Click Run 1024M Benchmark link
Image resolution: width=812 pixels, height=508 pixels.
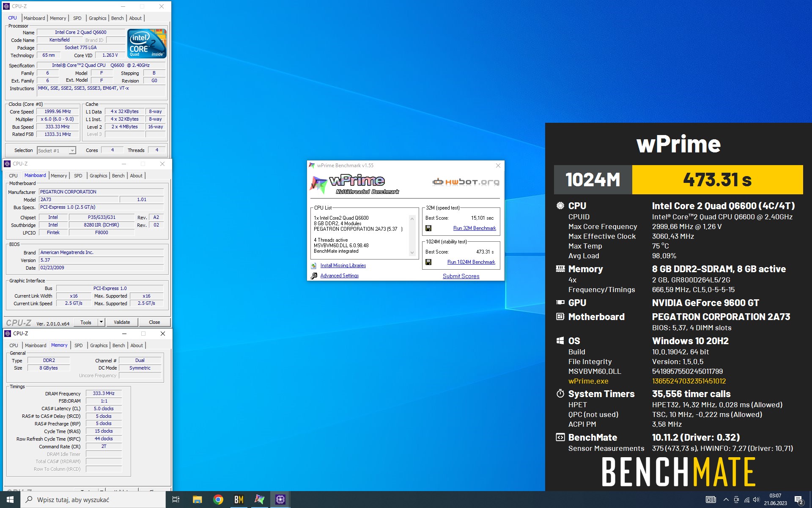(471, 262)
